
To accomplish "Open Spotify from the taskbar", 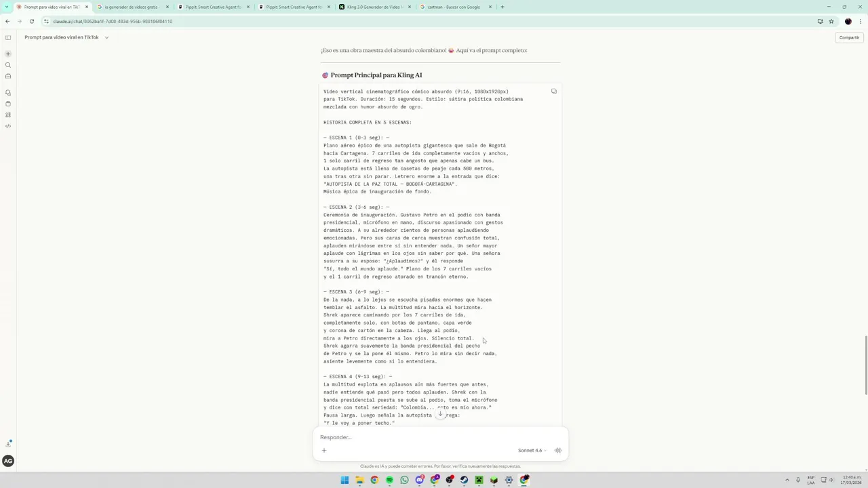I will tap(389, 480).
